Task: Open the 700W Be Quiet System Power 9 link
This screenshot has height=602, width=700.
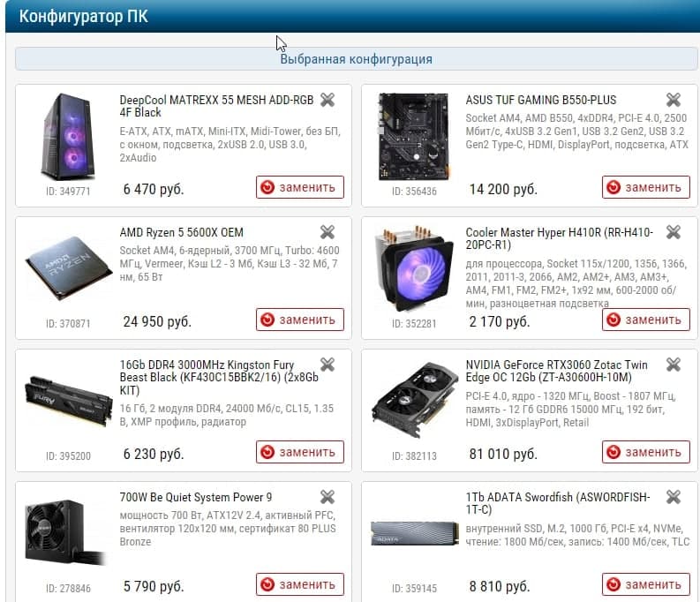Action: pyautogui.click(x=196, y=497)
